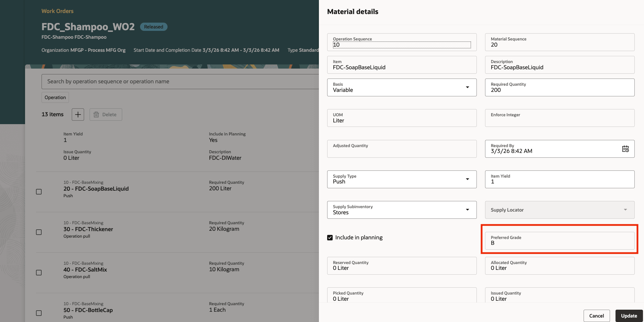Edit the Required Quantity field value 200
The image size is (644, 322).
coord(560,87)
